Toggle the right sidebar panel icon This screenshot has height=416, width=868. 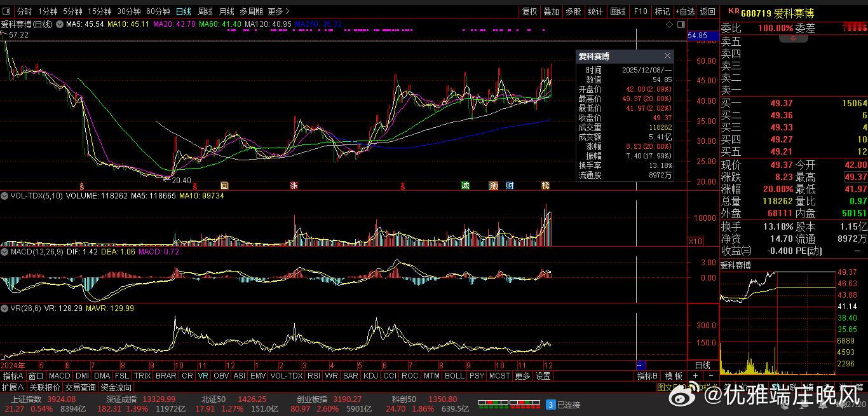681,24
